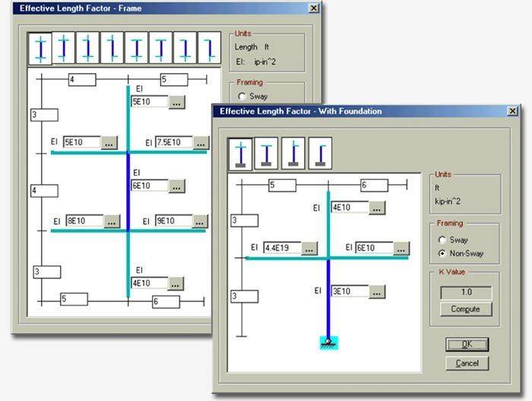Click the Compute button

(465, 309)
